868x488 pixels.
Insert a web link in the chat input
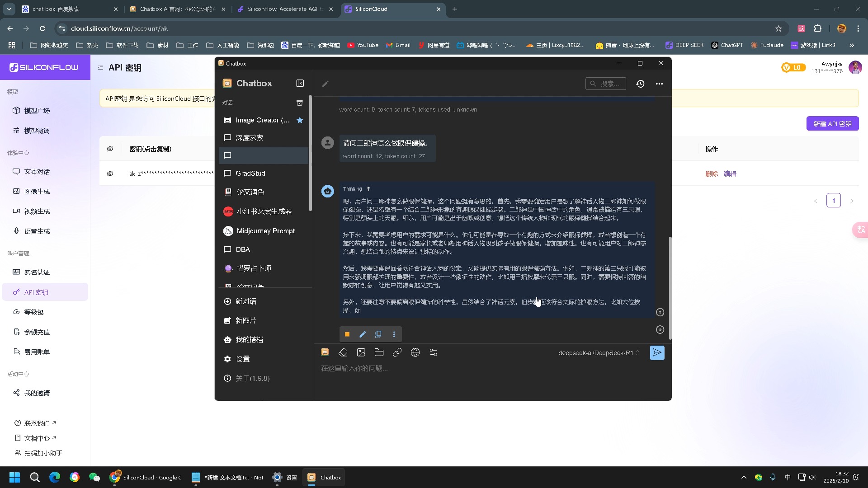coord(397,352)
